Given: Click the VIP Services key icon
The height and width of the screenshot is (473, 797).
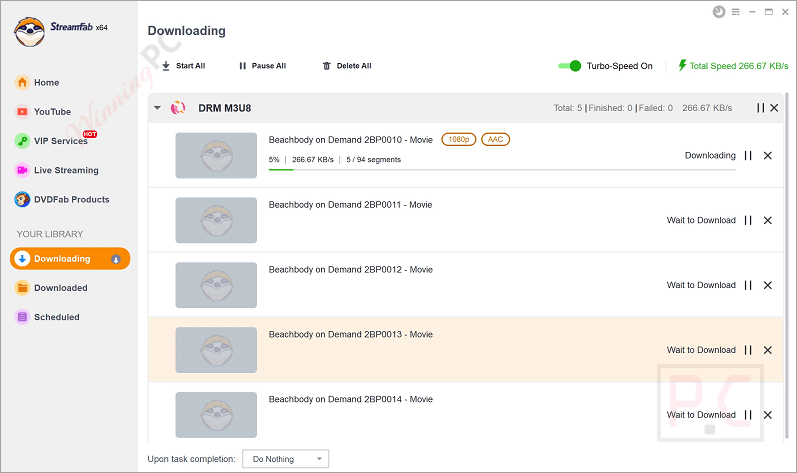Looking at the screenshot, I should [x=22, y=141].
